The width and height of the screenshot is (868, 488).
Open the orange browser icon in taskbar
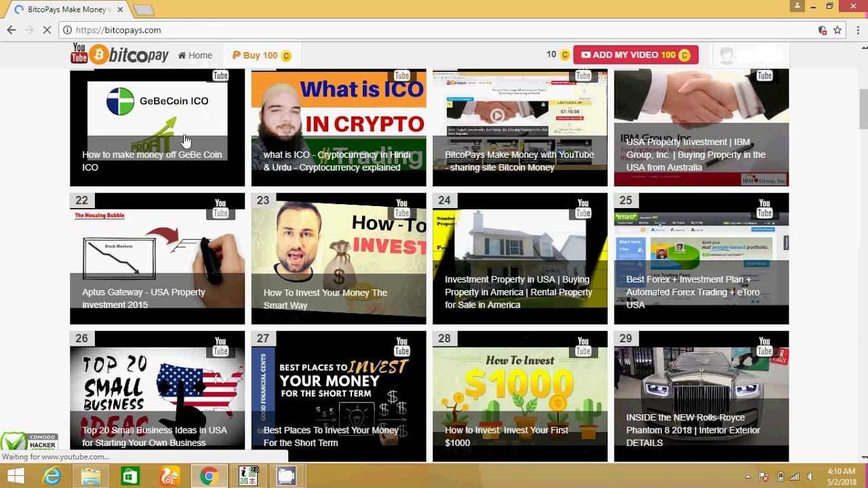click(170, 476)
